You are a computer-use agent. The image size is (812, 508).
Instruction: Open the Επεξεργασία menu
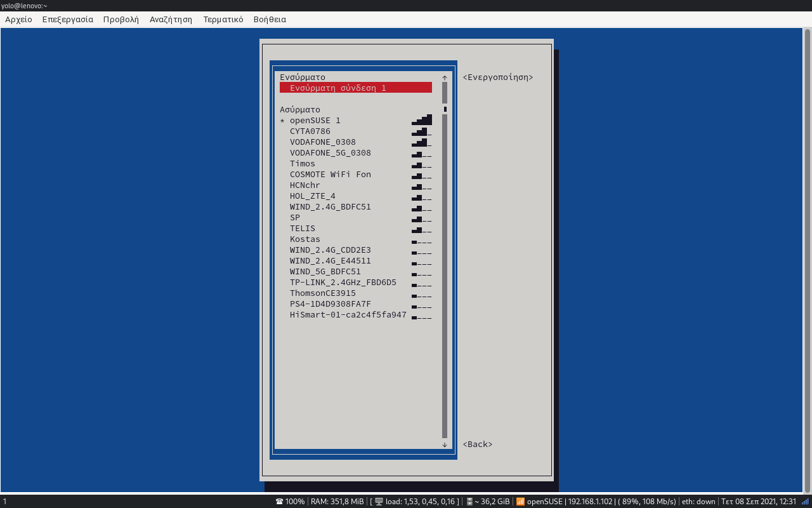click(67, 19)
